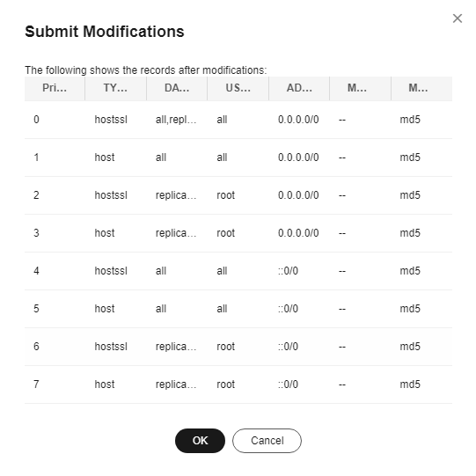The height and width of the screenshot is (476, 476).
Task: Confirm modifications with the OK button
Action: tap(200, 441)
